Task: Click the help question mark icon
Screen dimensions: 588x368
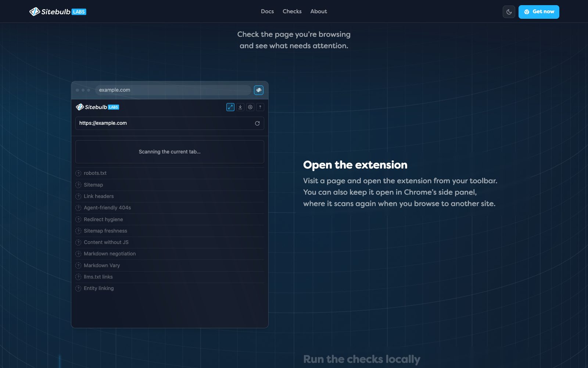Action: pos(260,107)
